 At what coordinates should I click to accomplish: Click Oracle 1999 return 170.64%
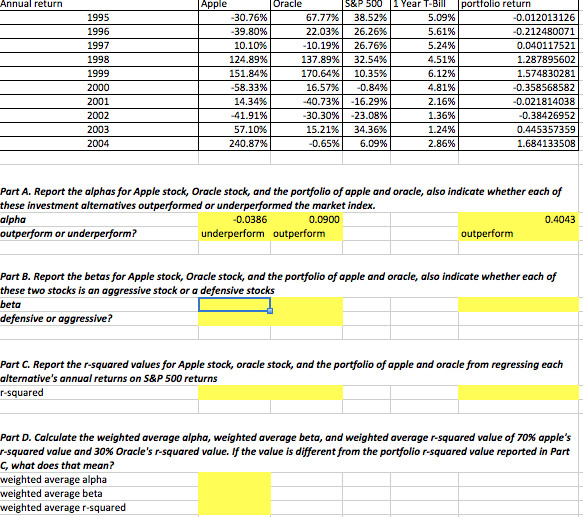tap(306, 73)
